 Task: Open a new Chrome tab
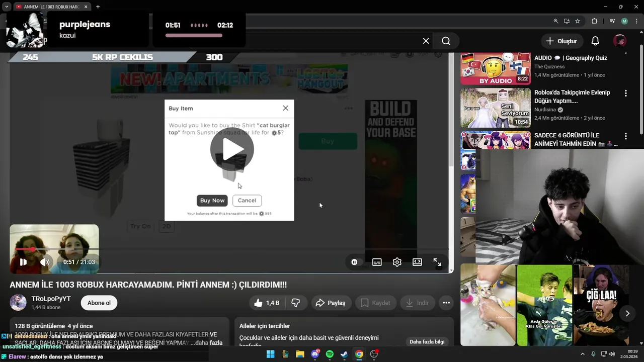point(98,7)
